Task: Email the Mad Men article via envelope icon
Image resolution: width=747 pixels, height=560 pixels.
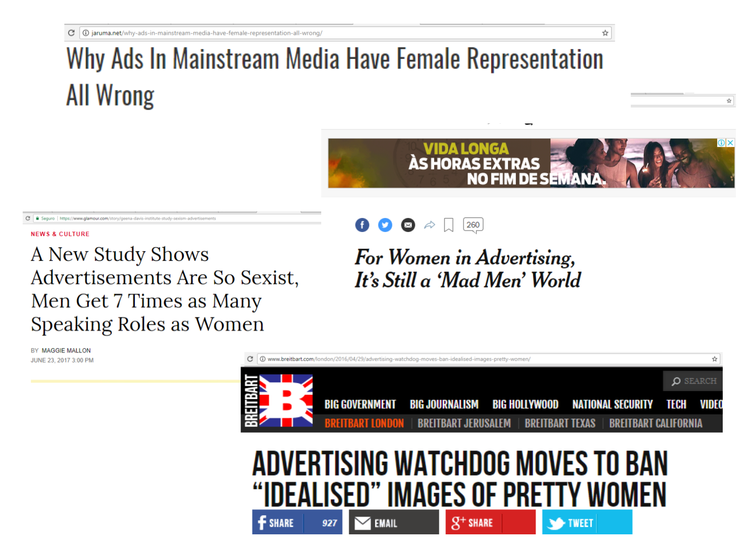Action: [408, 225]
